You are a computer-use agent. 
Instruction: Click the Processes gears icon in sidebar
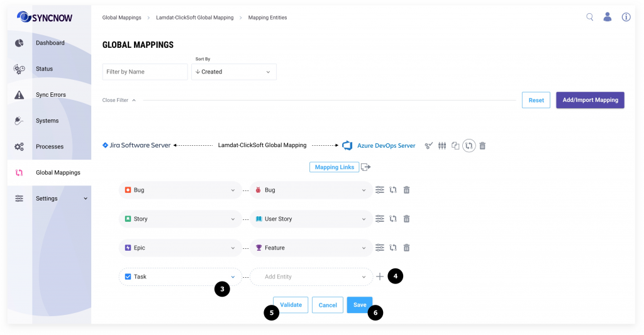[x=19, y=146]
